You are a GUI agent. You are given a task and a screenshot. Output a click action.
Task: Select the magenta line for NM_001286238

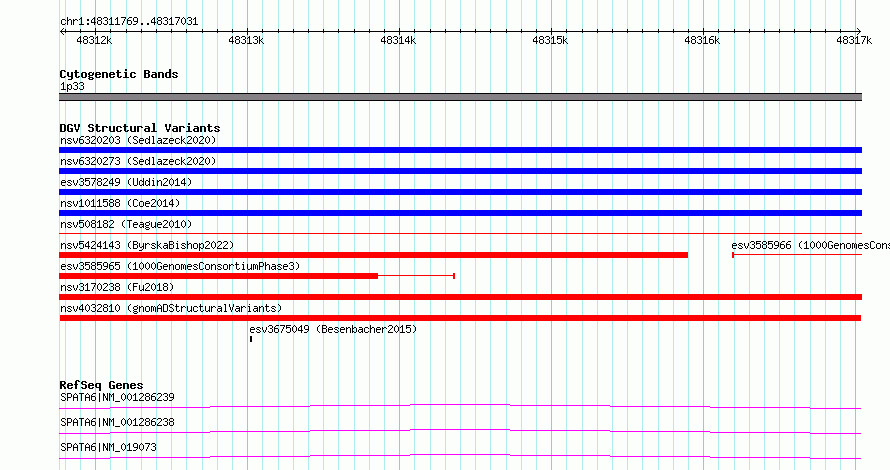click(x=460, y=431)
